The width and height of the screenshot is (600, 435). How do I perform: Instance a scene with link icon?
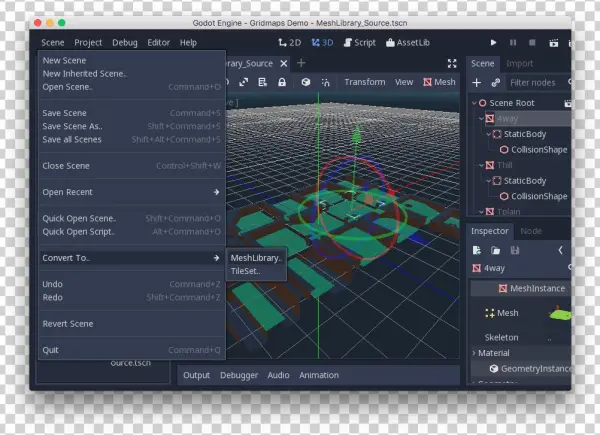(x=496, y=83)
